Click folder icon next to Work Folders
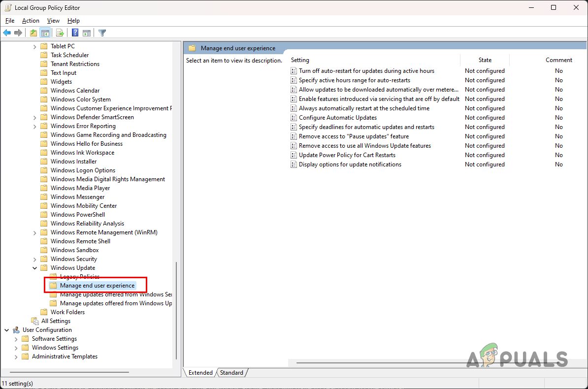This screenshot has height=389, width=588. click(x=44, y=312)
